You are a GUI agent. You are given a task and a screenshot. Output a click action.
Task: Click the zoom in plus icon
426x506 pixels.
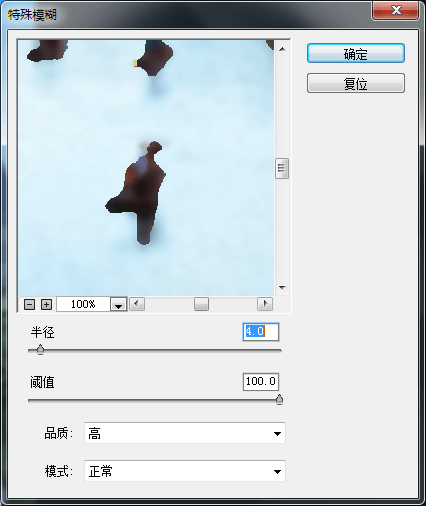[x=46, y=304]
